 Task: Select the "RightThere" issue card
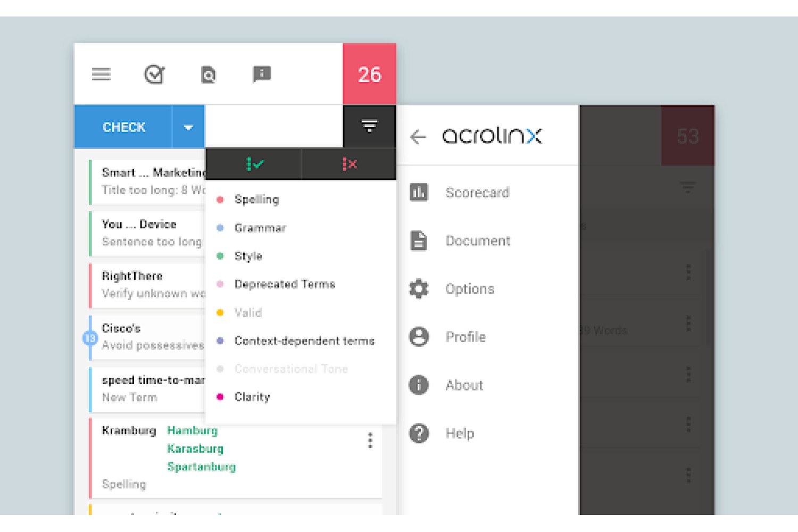point(147,285)
